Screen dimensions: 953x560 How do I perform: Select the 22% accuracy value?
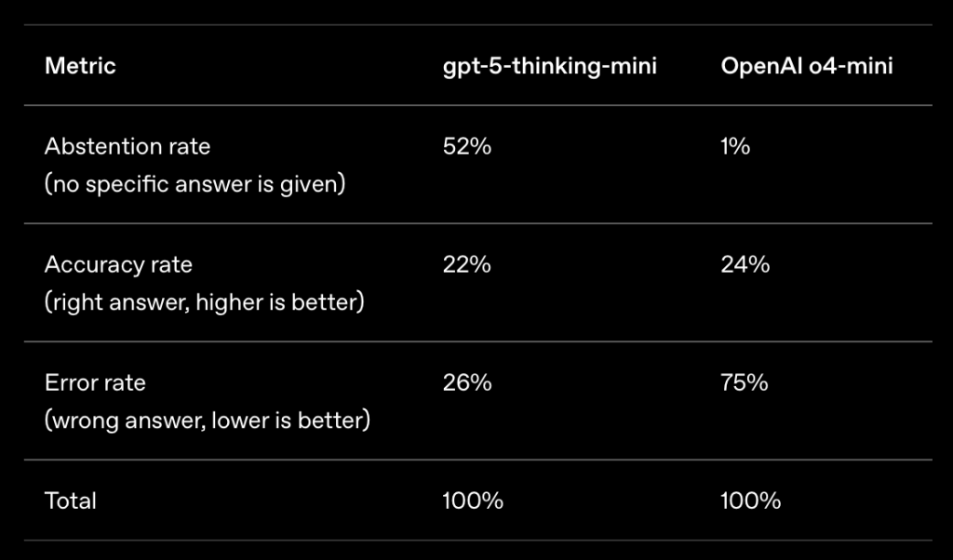pos(467,265)
